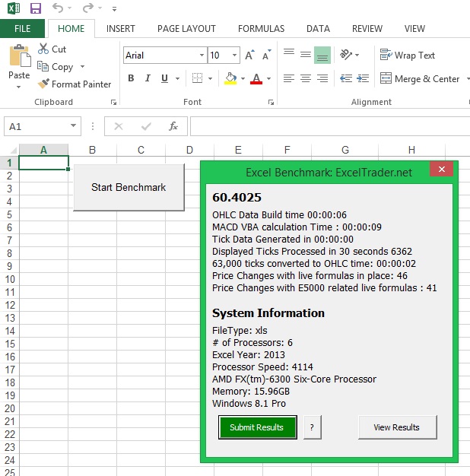The height and width of the screenshot is (476, 470).
Task: Close the Excel Benchmark dialog
Action: tap(441, 169)
